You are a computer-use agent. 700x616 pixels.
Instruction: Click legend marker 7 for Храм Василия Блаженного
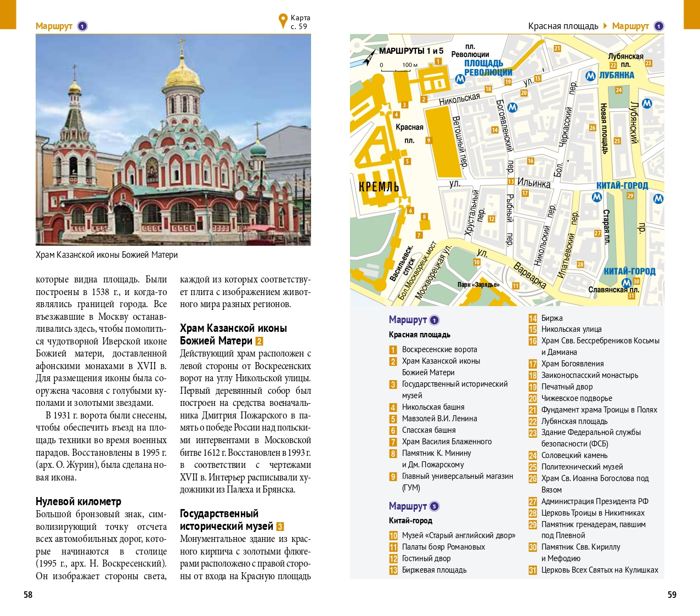click(x=393, y=442)
